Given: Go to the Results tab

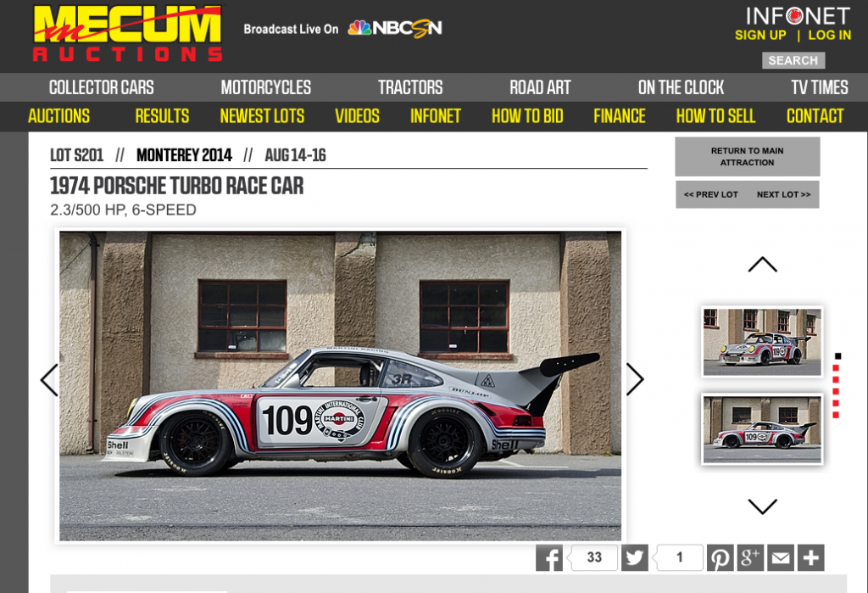Looking at the screenshot, I should pos(162,116).
